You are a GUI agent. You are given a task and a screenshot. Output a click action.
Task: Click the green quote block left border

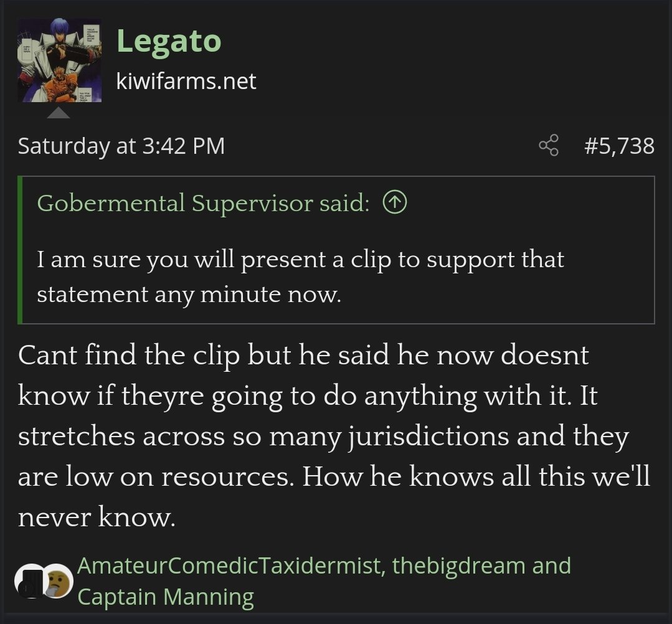(x=20, y=250)
